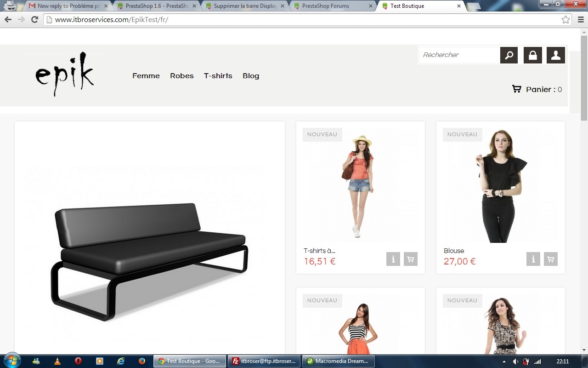The image size is (588, 368).
Task: Click the 16,51 € price
Action: [320, 261]
